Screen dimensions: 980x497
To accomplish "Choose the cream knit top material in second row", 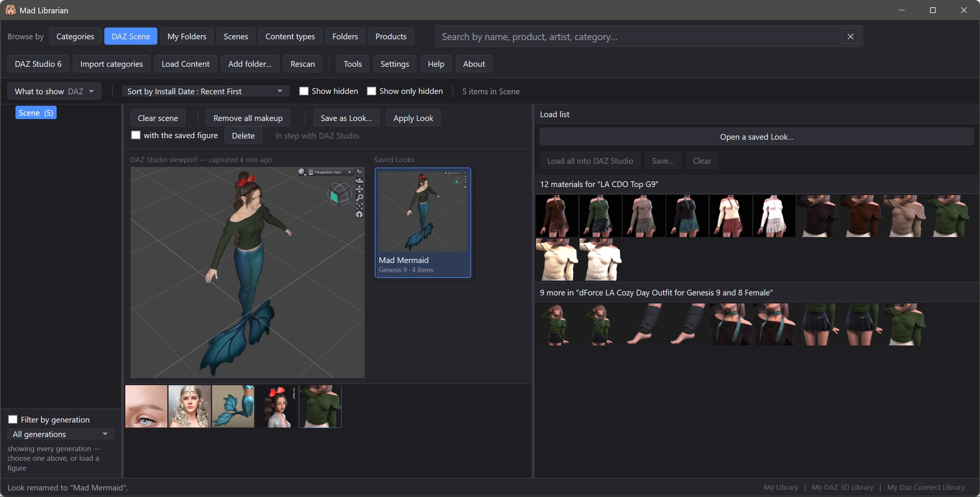I will pos(557,259).
